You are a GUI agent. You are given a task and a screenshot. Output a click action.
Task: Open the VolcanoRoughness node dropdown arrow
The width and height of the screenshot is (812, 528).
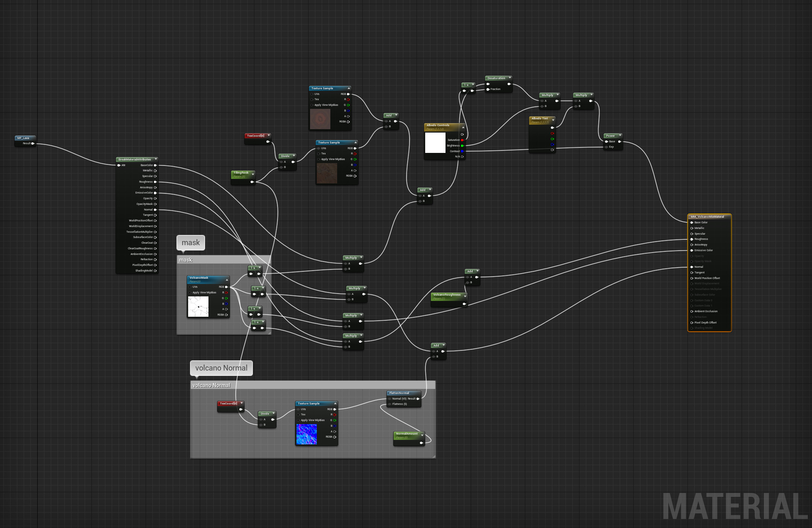point(465,296)
